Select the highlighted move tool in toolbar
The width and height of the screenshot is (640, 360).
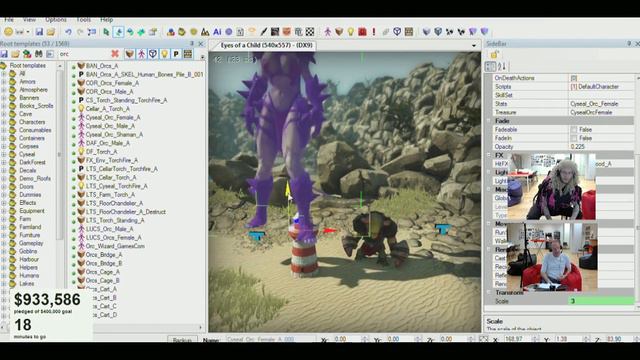coord(118,32)
